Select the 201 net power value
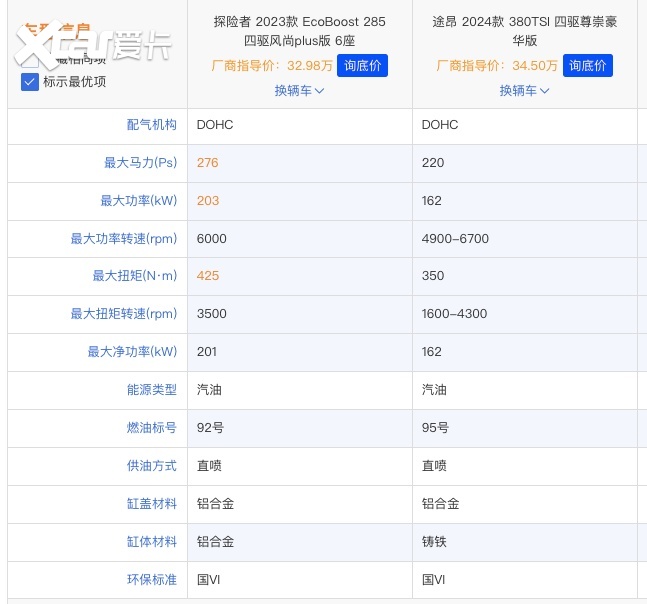This screenshot has height=604, width=647. pyautogui.click(x=207, y=352)
